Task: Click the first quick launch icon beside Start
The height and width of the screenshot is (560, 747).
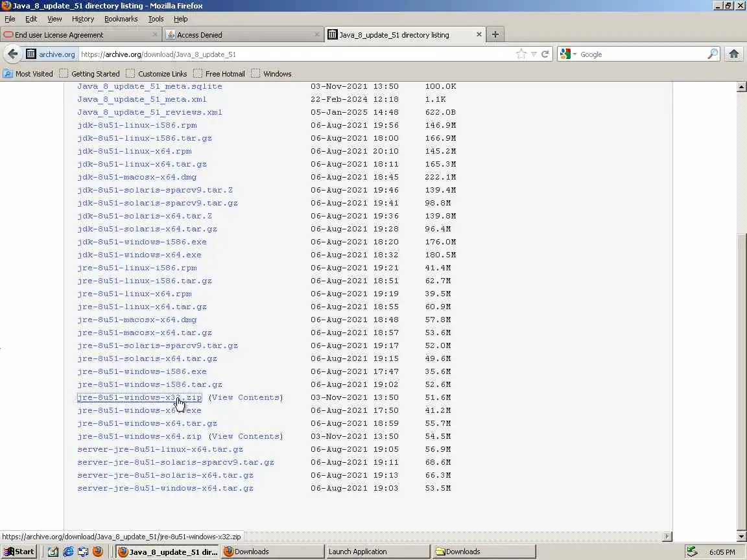Action: pyautogui.click(x=53, y=552)
